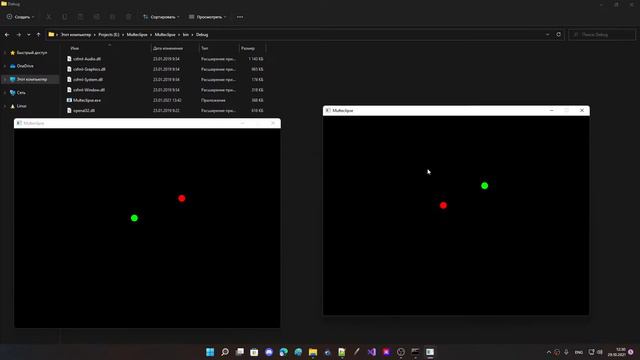
Task: Click the Rename icon in Explorer toolbar
Action: click(96, 17)
